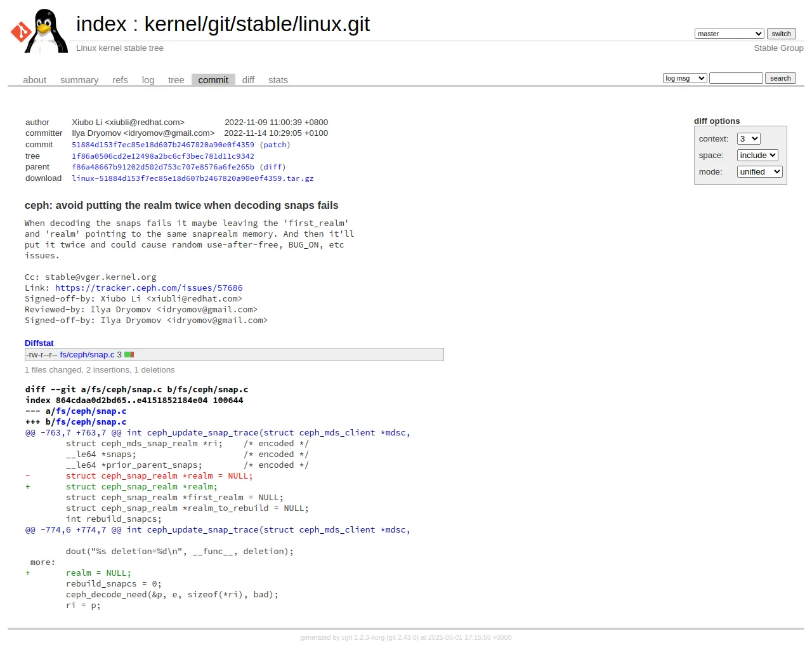Screen dimensions: 812x650
Task: Open the log msg search type dropdown
Action: [684, 78]
